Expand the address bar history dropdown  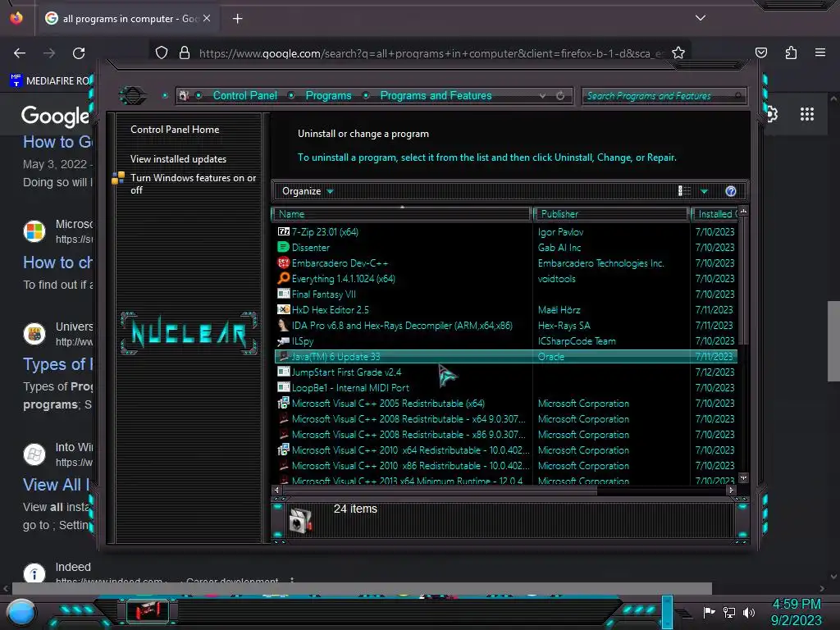(x=543, y=96)
